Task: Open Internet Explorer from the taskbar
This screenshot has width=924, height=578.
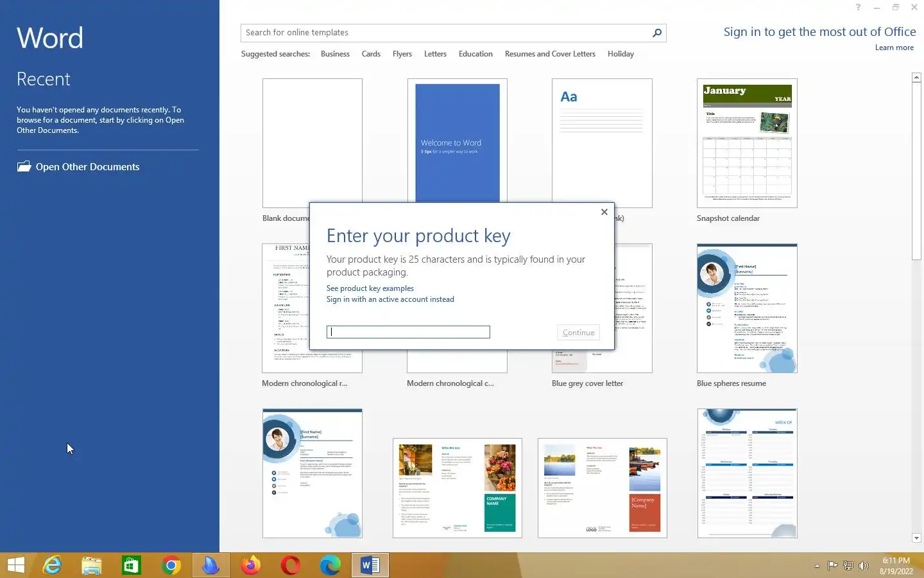Action: click(x=52, y=565)
